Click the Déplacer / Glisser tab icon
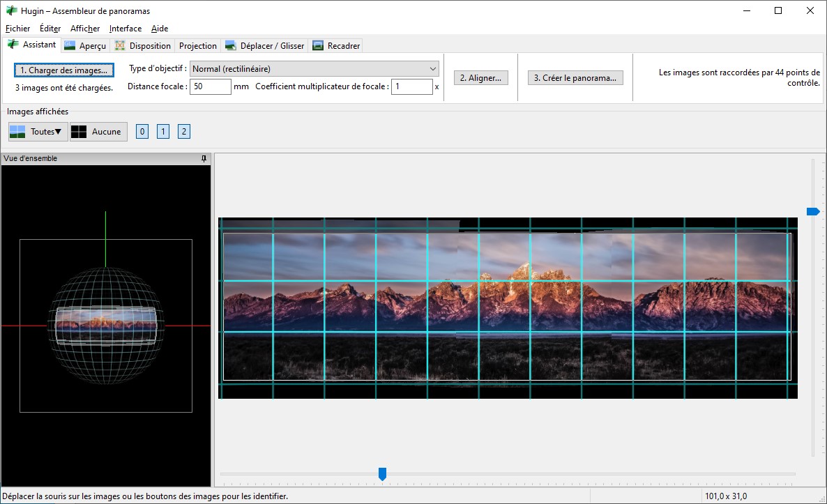 231,46
